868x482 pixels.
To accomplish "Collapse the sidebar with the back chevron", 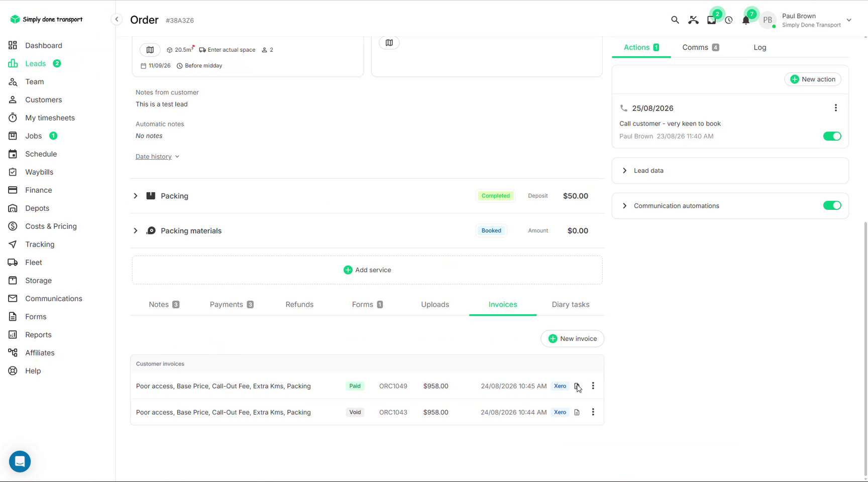I will (117, 20).
